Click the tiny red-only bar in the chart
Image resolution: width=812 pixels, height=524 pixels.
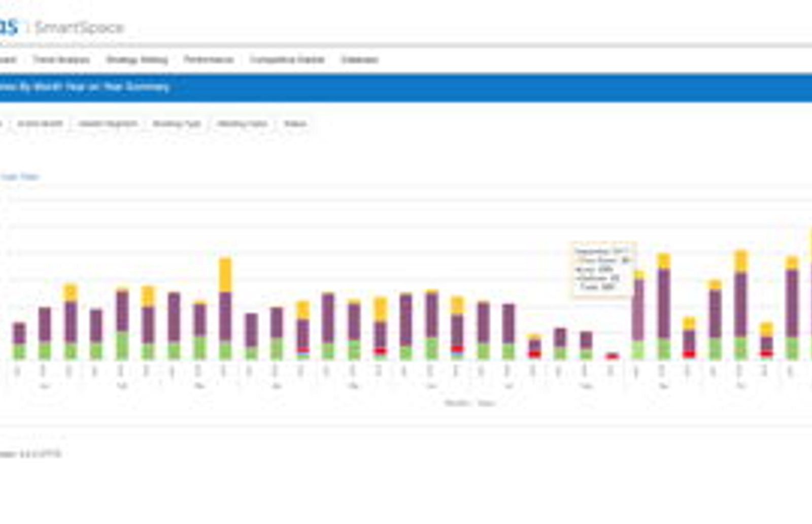click(612, 356)
